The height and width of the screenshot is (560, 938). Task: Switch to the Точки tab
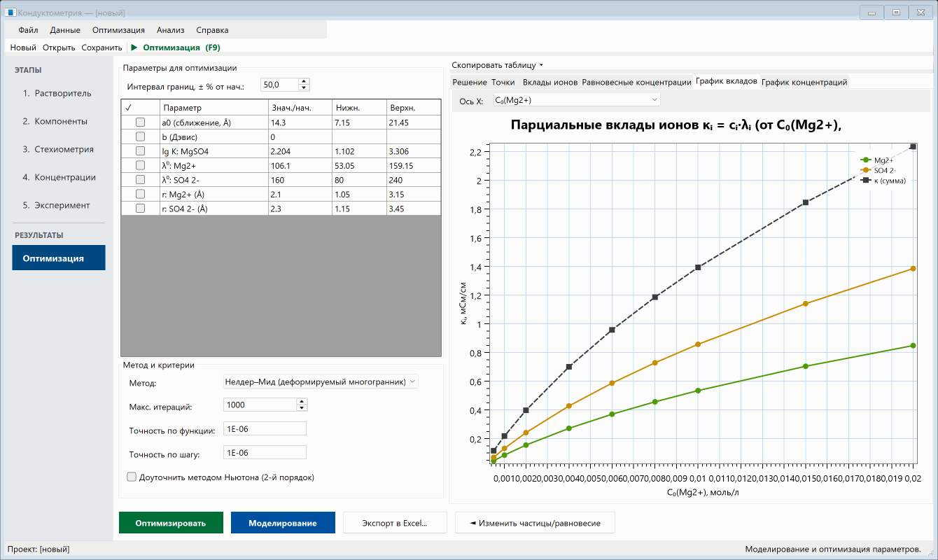tap(503, 82)
